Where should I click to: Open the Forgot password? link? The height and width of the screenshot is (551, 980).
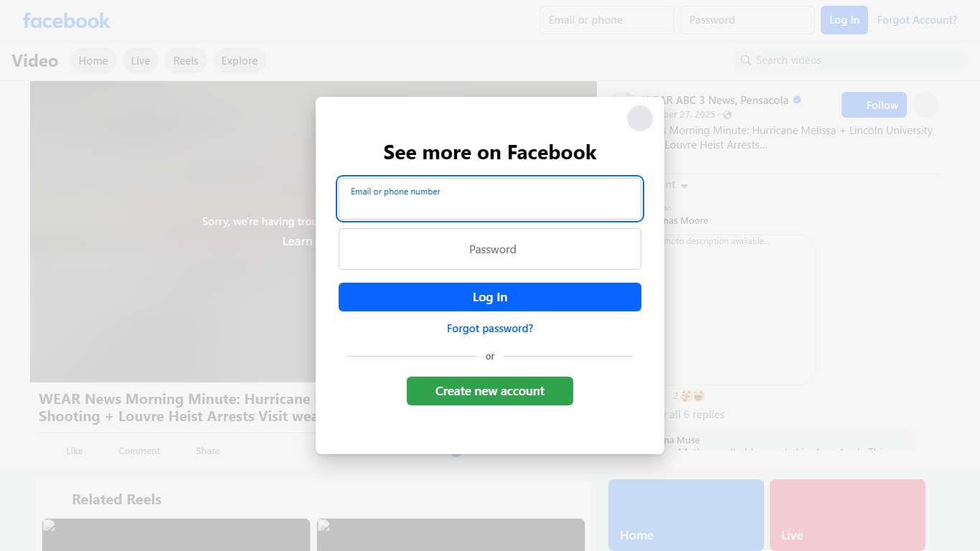point(490,329)
